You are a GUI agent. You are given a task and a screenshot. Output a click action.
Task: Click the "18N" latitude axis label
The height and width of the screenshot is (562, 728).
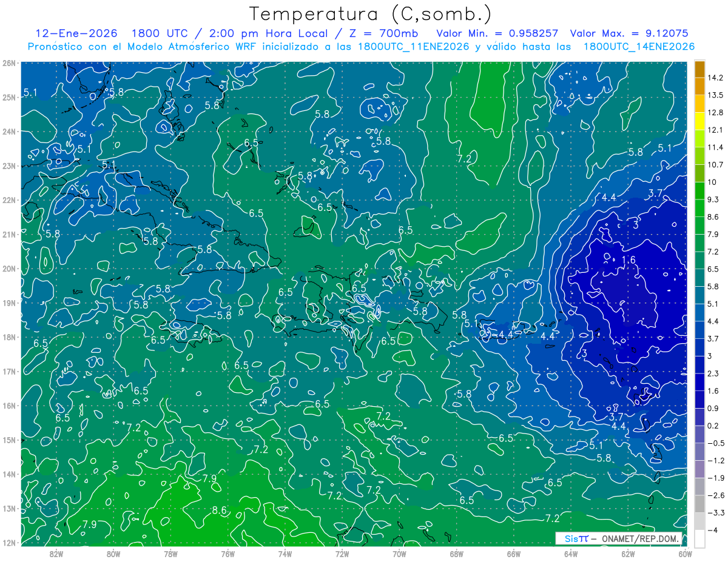coord(9,337)
